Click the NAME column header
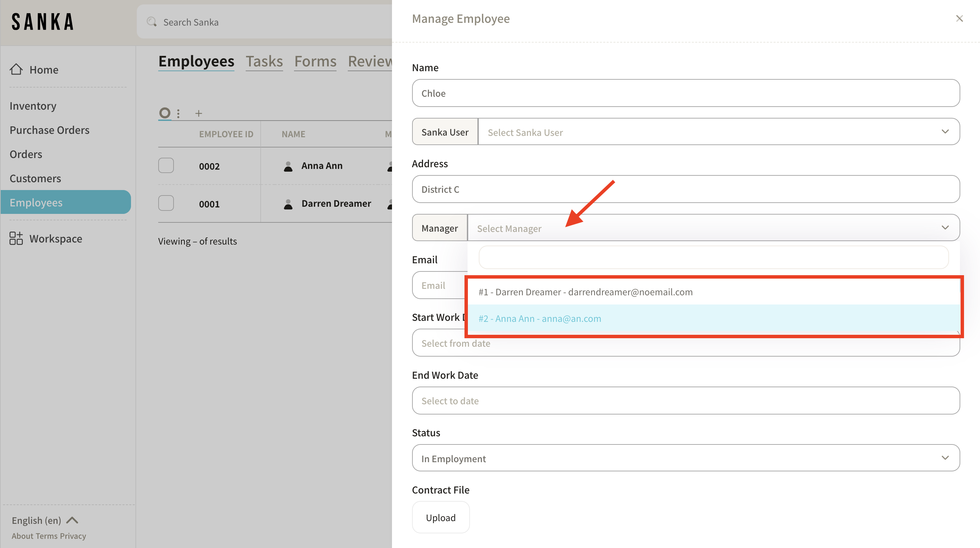Image resolution: width=980 pixels, height=548 pixels. tap(293, 134)
